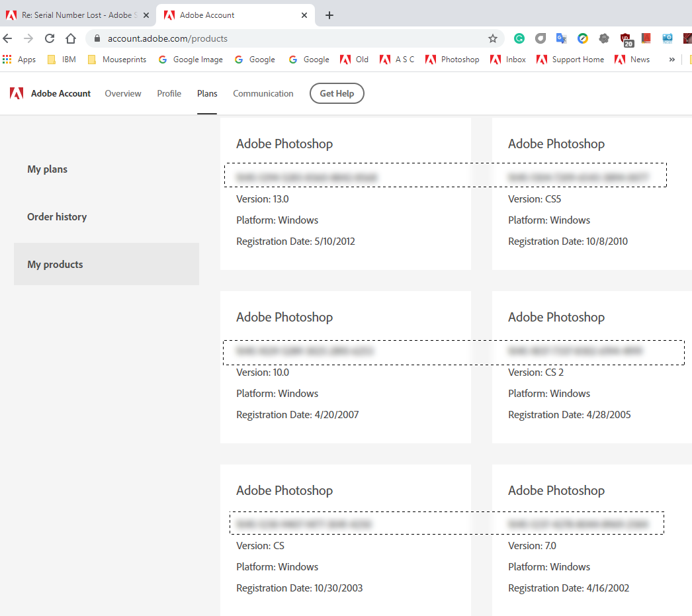This screenshot has width=692, height=616.
Task: Open the Google Translate extension
Action: 561,38
